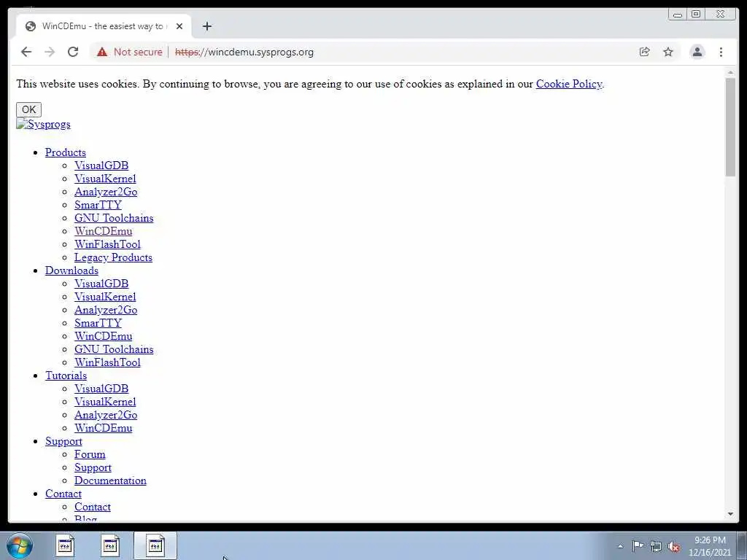Open GNU Toolchains under Downloads

tap(114, 349)
